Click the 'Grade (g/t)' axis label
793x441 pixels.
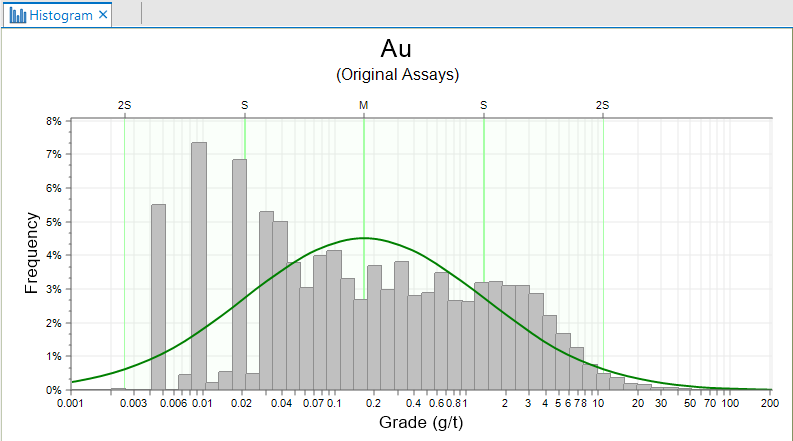pyautogui.click(x=421, y=422)
